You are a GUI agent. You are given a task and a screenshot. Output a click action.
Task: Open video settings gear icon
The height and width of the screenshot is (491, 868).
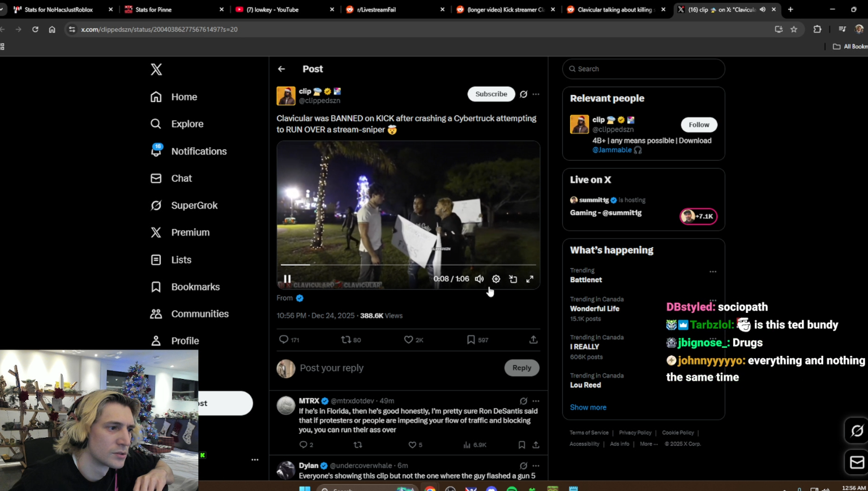click(x=496, y=279)
